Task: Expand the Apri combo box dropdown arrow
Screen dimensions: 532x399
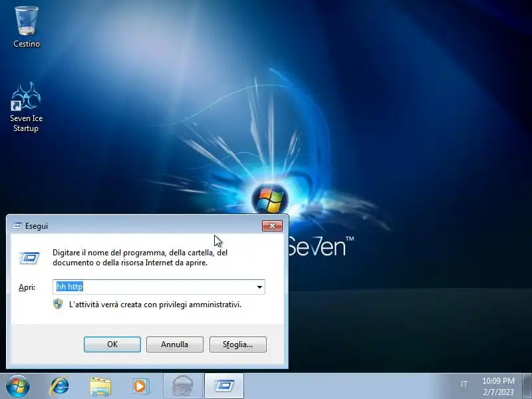Action: (x=259, y=287)
